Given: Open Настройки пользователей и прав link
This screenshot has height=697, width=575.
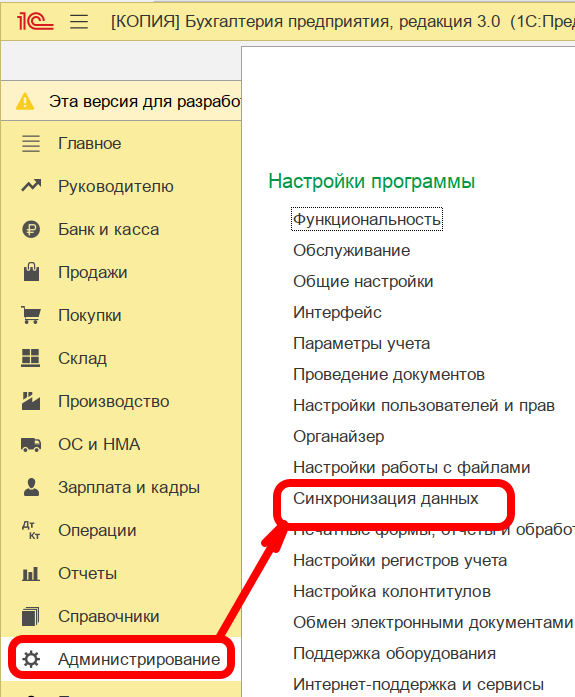Looking at the screenshot, I should [x=424, y=406].
